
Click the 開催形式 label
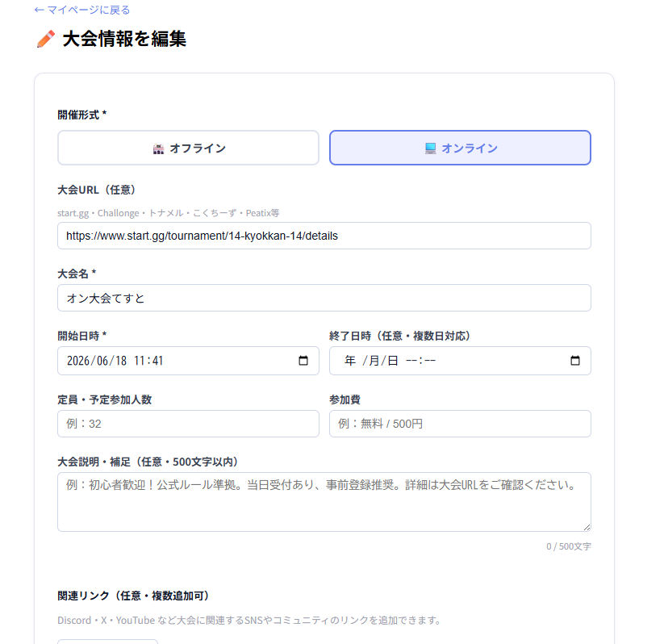coord(82,115)
